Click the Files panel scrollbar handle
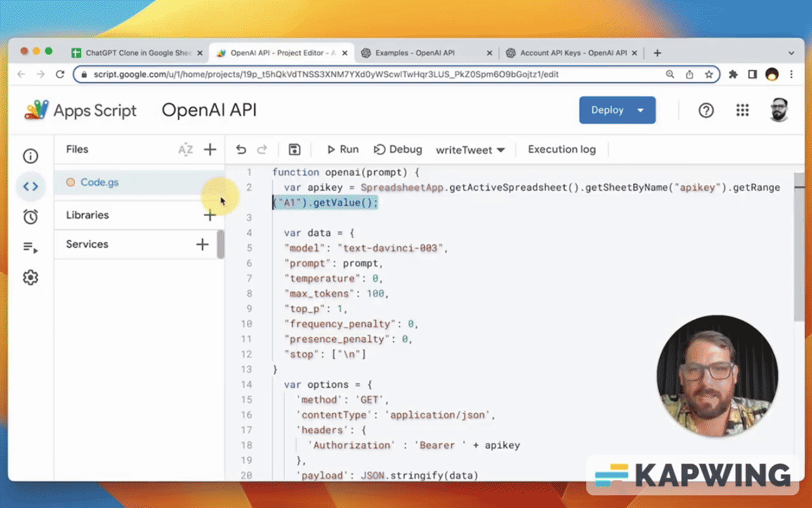Screen dimensions: 812x508 click(x=221, y=244)
